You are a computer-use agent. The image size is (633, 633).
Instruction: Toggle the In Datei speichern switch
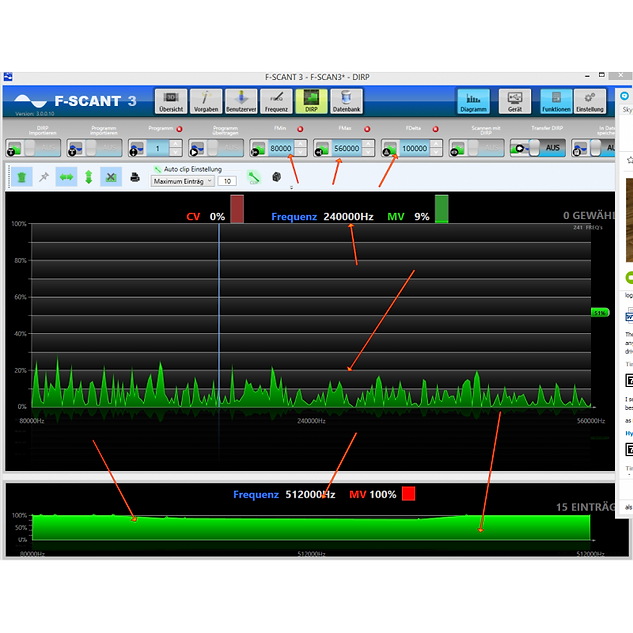(x=603, y=148)
